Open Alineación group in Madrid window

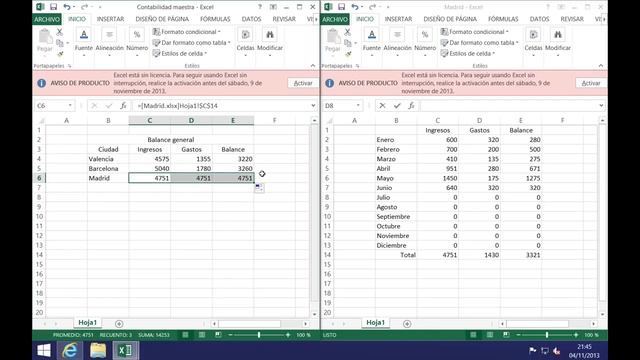pos(397,42)
